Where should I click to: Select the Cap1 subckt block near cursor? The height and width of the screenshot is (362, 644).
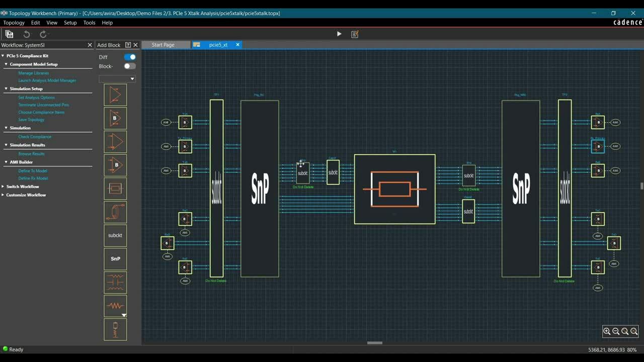[x=333, y=172]
